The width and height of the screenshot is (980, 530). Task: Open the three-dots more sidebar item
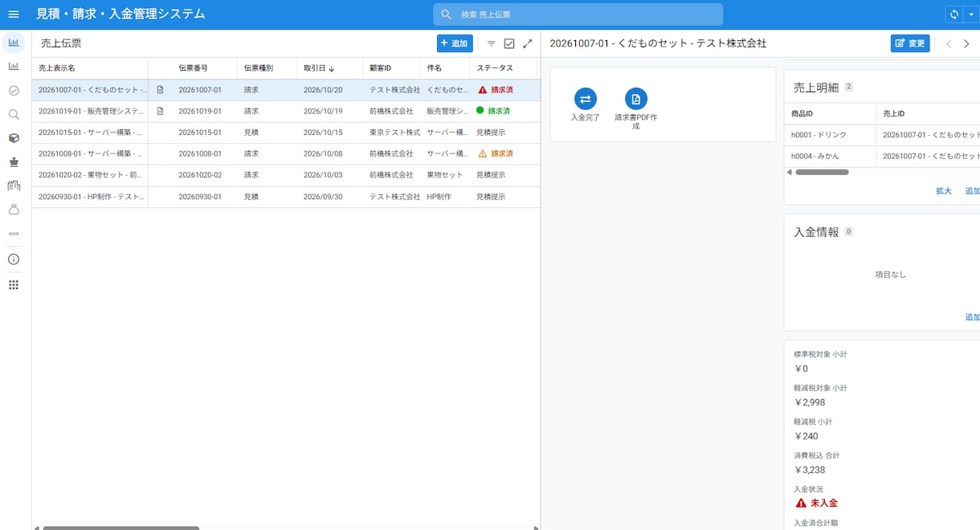[14, 234]
